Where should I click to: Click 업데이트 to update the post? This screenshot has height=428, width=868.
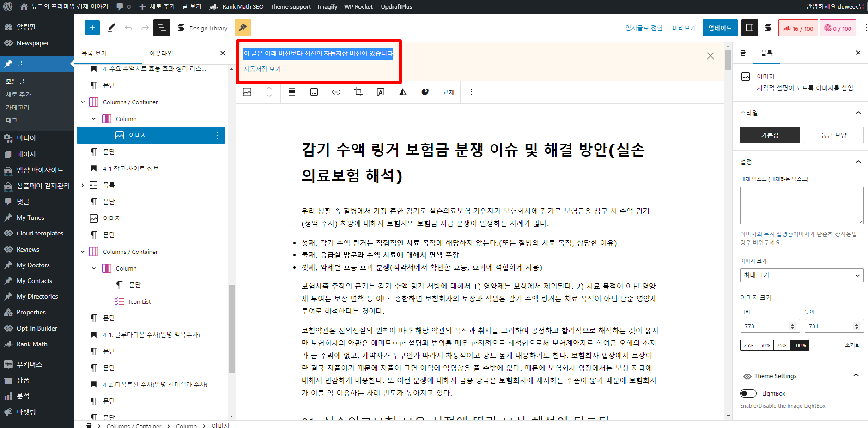(x=720, y=28)
